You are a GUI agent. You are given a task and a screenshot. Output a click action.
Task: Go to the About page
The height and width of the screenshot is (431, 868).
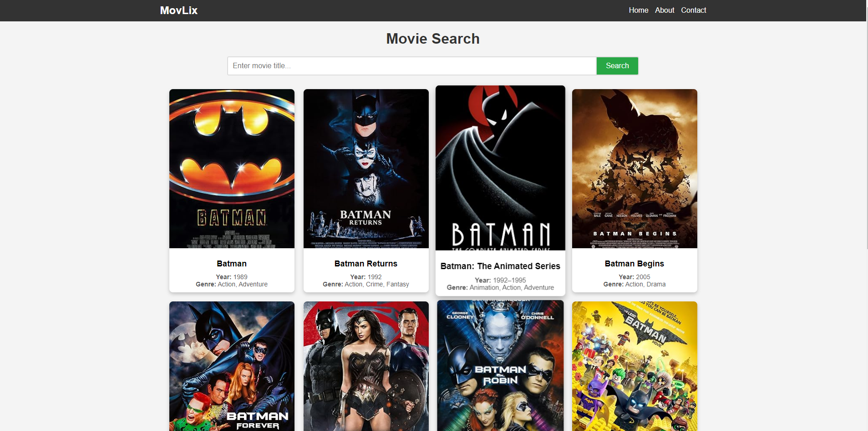(x=664, y=10)
